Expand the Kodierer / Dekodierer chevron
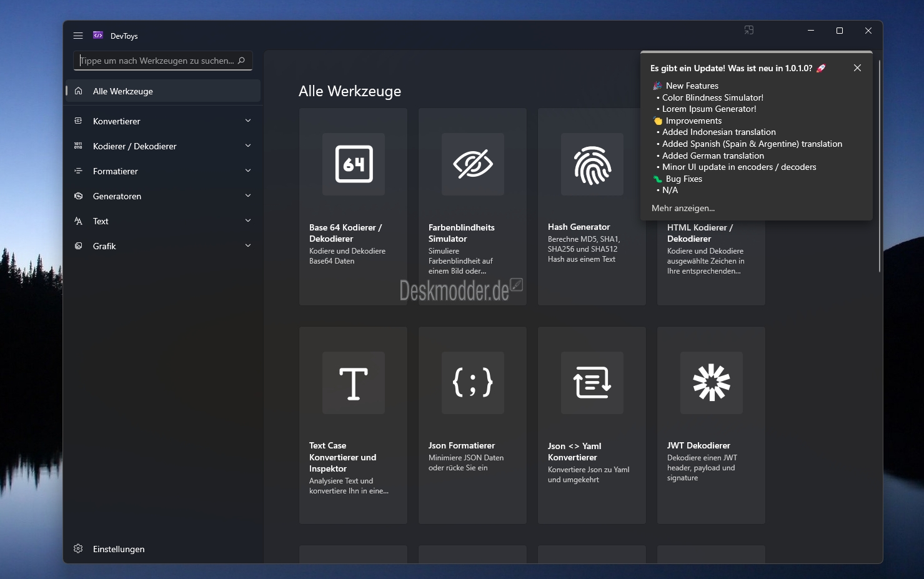 point(248,146)
